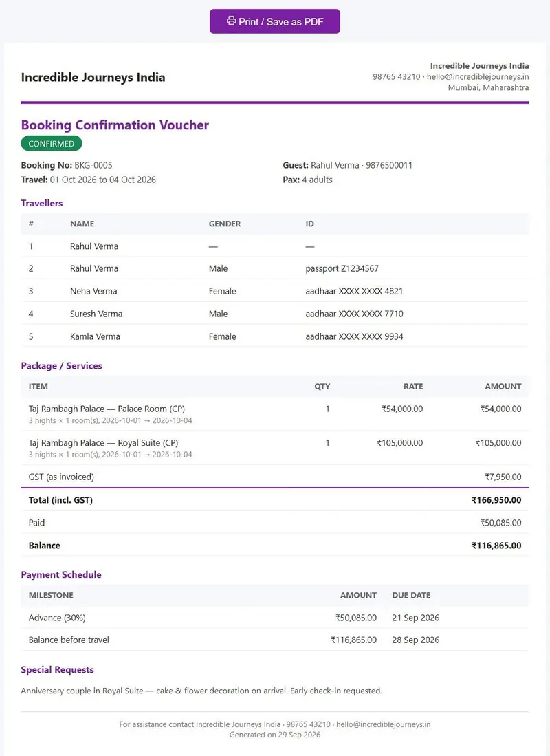The width and height of the screenshot is (550, 756).
Task: Click booking number BKG-0005
Action: tap(93, 165)
